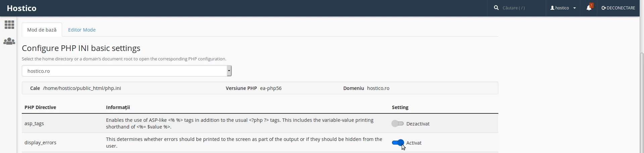
Task: Open the hostico.ro domain dropdown
Action: click(127, 71)
